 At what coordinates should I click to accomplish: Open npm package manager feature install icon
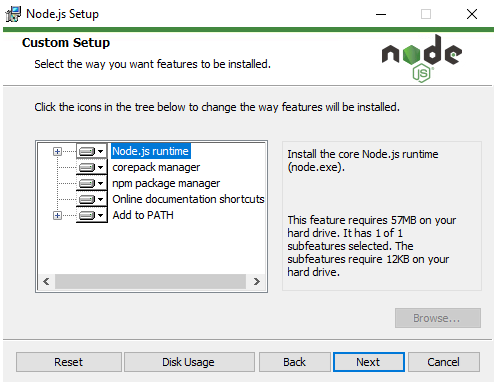[92, 183]
